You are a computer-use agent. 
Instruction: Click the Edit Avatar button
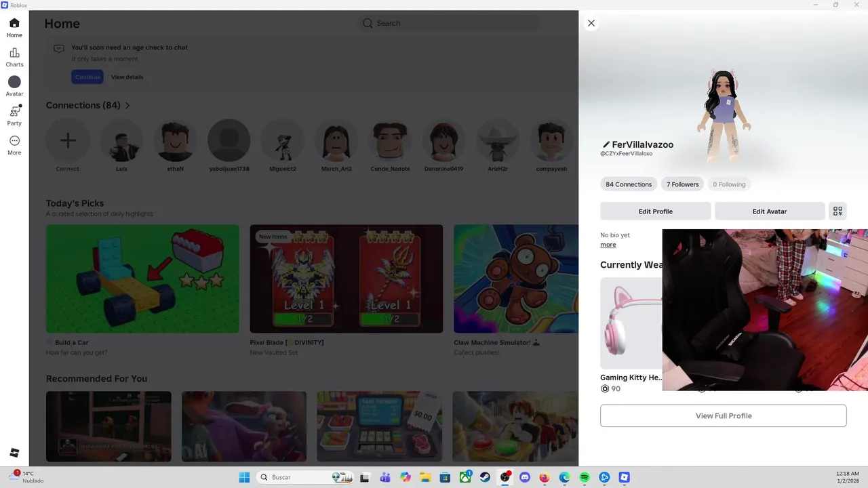coord(770,211)
